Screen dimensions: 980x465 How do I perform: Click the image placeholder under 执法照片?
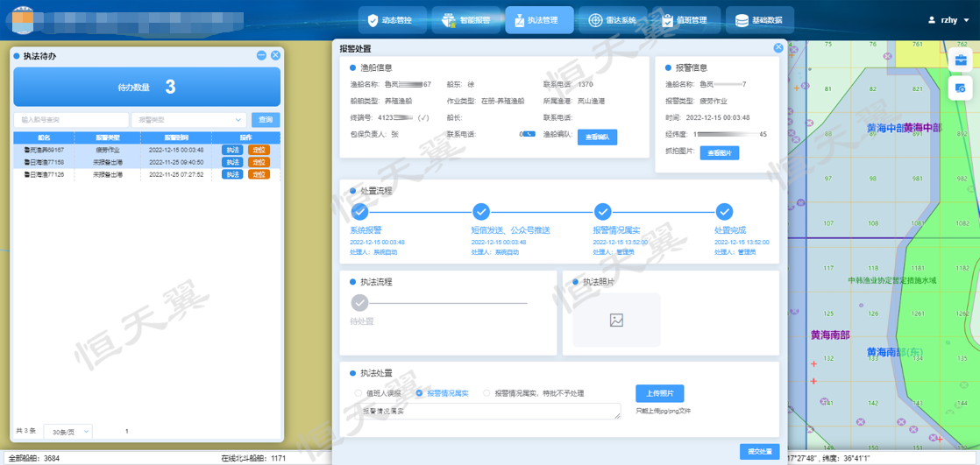[x=616, y=321]
